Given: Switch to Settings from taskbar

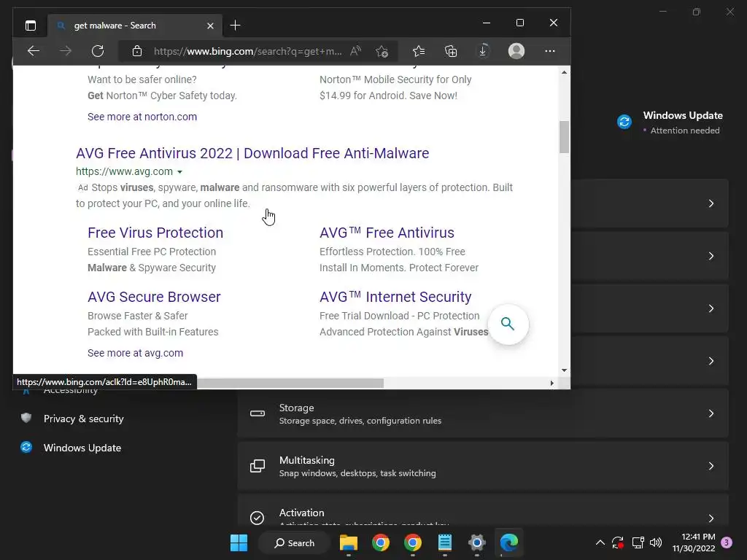Looking at the screenshot, I should pyautogui.click(x=477, y=542).
